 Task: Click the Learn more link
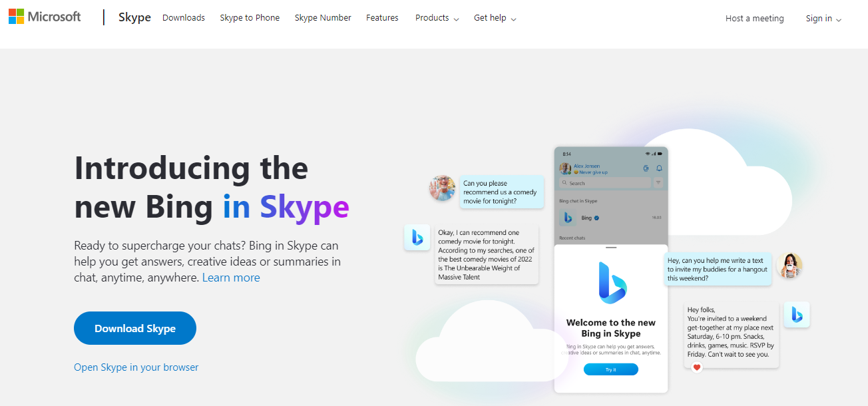tap(231, 278)
